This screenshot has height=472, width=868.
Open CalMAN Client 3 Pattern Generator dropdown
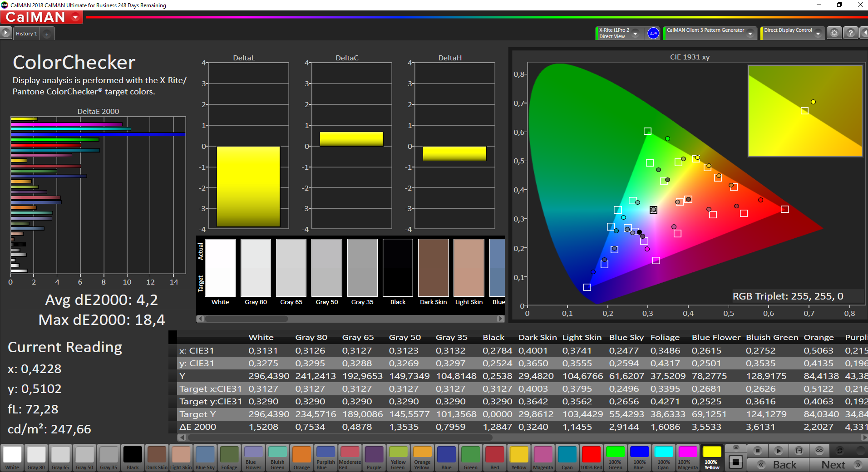pyautogui.click(x=750, y=33)
